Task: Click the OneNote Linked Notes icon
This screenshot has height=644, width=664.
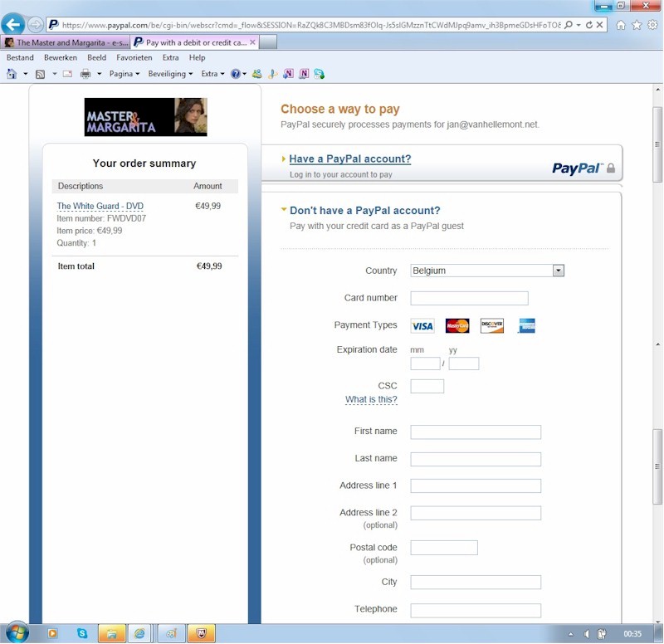Action: (x=304, y=74)
